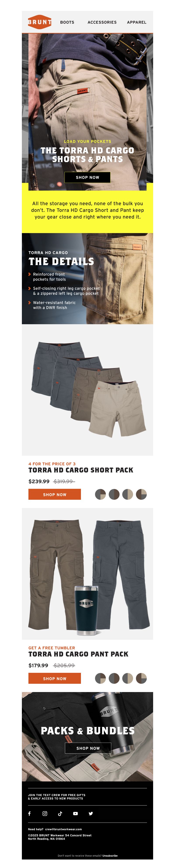Viewport: 175px width, 868px height.
Task: Open the YouTube social icon
Action: coord(75,813)
